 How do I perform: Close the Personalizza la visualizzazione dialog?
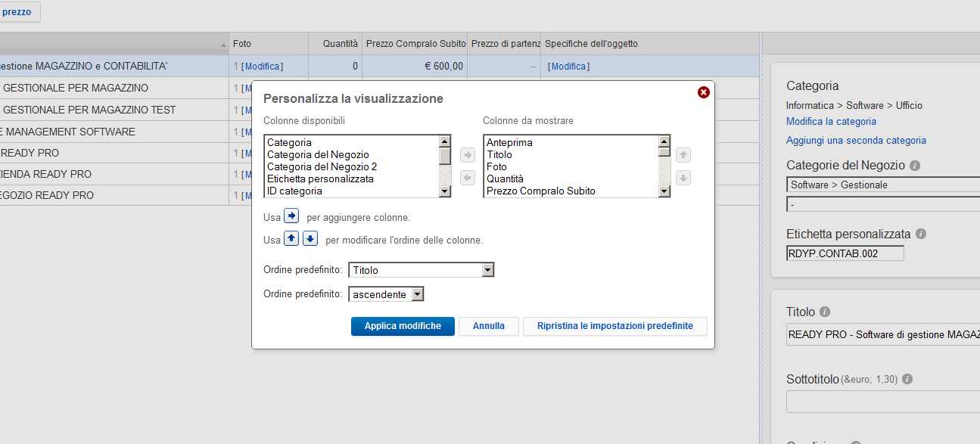coord(704,92)
